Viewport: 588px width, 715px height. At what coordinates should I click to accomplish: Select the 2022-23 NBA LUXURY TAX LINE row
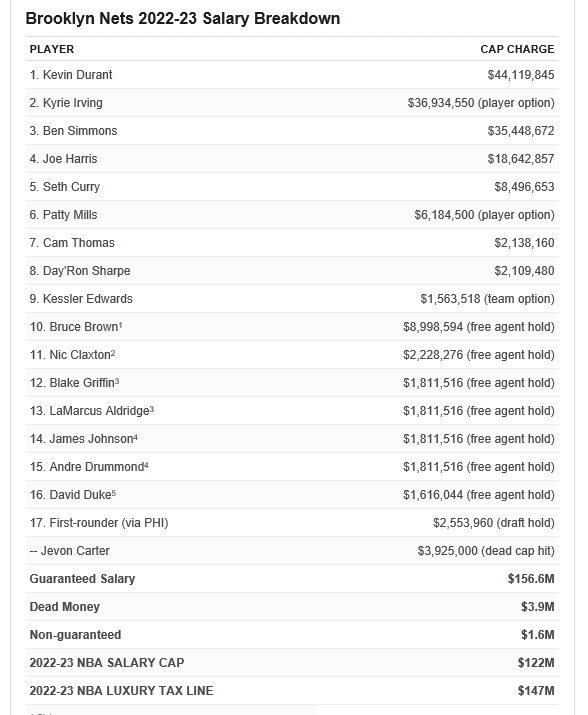point(292,691)
